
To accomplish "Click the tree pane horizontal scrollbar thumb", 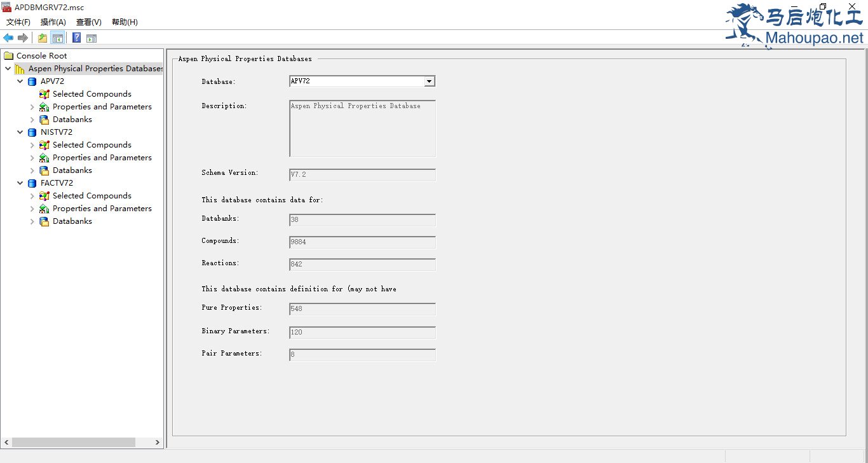I will point(73,443).
